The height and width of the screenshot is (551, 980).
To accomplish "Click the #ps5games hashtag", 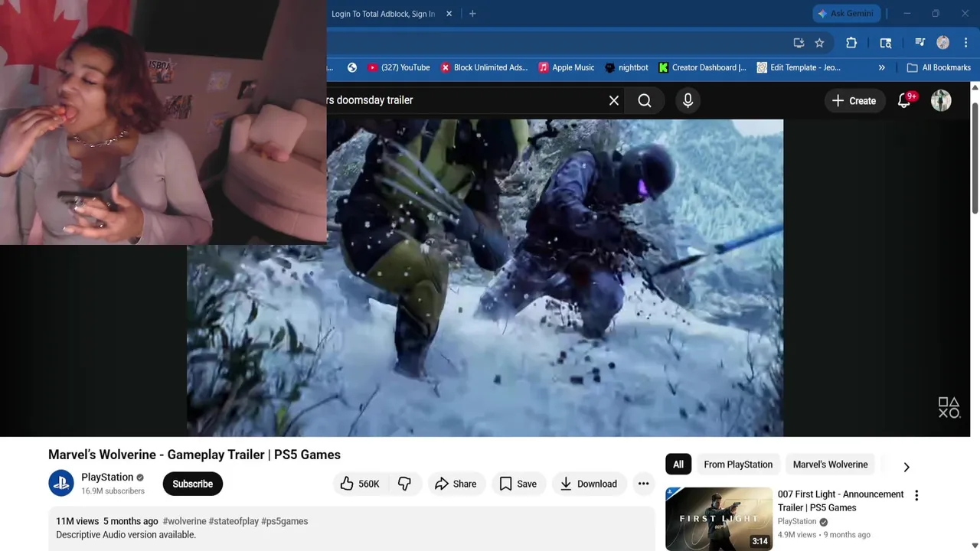I will point(284,521).
